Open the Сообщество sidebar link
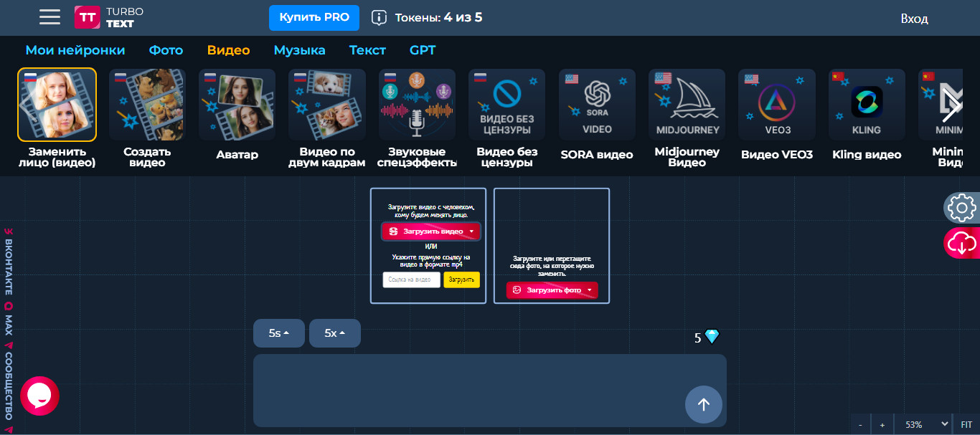The width and height of the screenshot is (980, 435). click(x=9, y=381)
